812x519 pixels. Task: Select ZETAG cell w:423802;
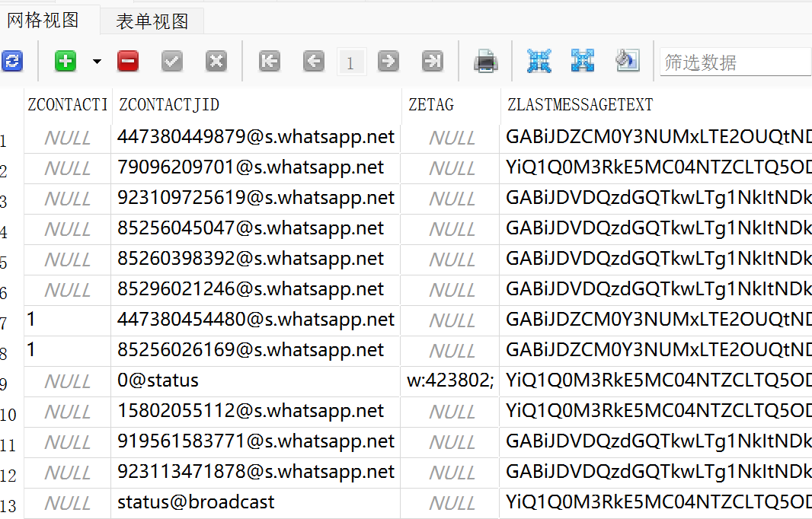tap(450, 381)
